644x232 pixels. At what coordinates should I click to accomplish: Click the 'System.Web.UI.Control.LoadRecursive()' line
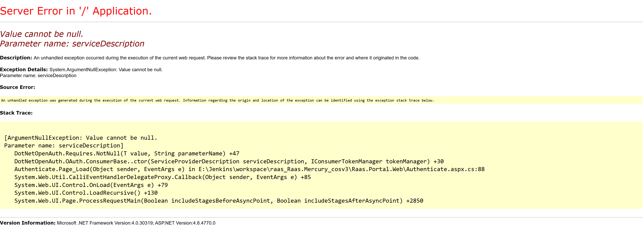pos(86,193)
